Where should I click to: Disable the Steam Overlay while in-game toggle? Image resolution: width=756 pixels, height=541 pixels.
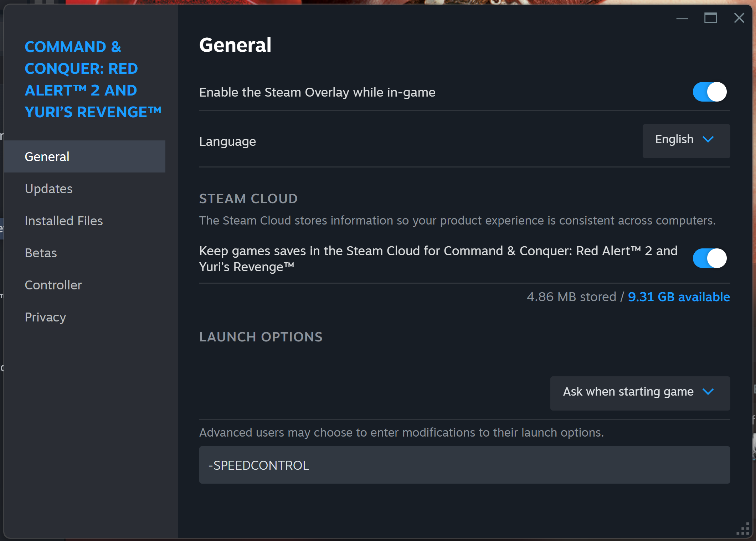pos(709,92)
